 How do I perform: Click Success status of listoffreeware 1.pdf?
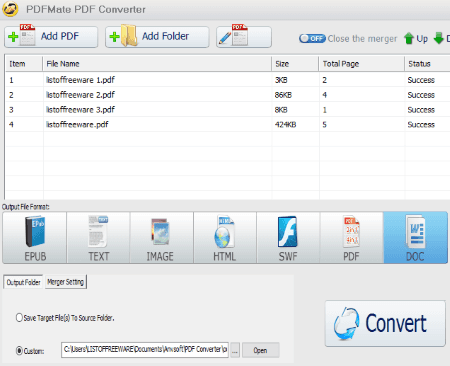421,80
